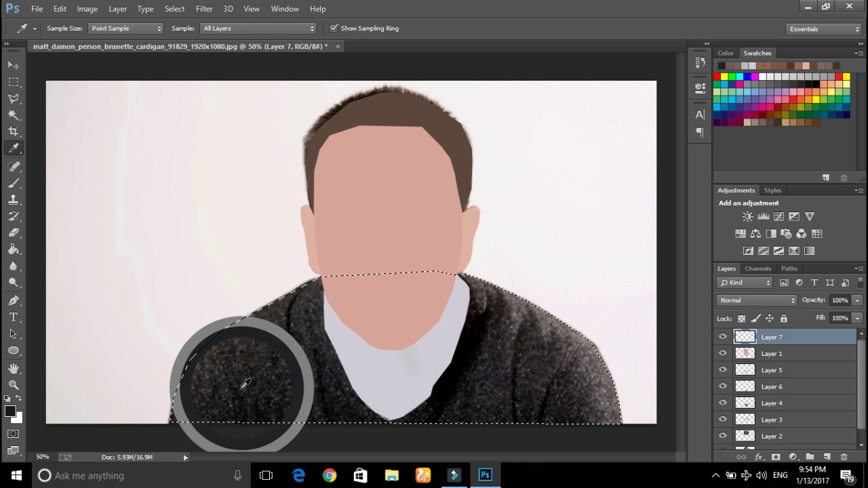Click the pure red swatch in Swatches panel
This screenshot has width=868, height=488.
tap(717, 76)
